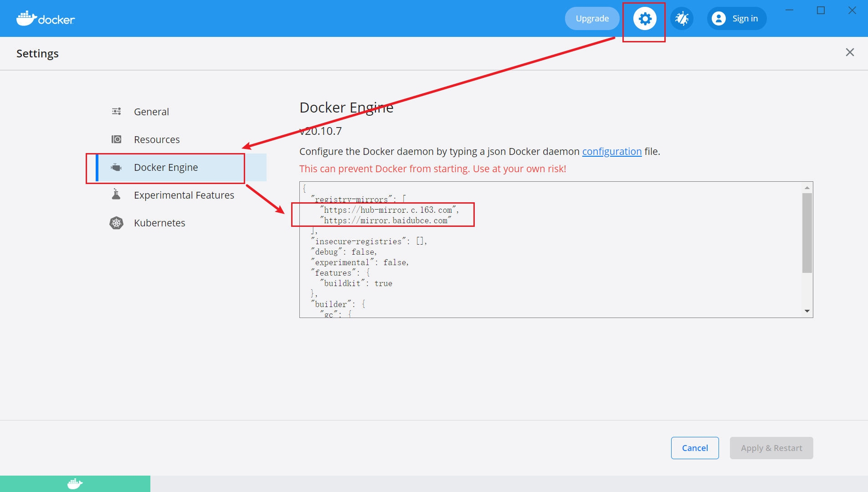
Task: Click the Upgrade button
Action: 592,19
